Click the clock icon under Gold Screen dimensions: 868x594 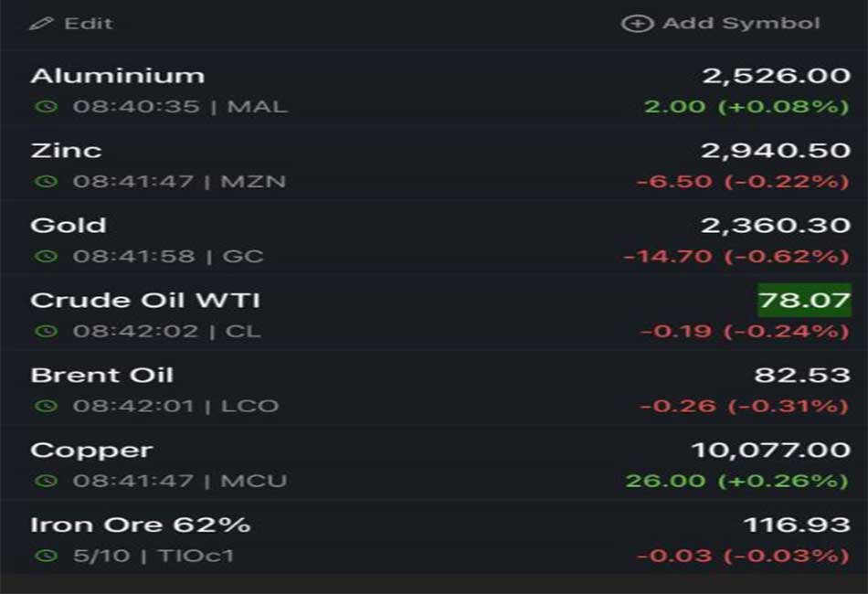click(46, 256)
